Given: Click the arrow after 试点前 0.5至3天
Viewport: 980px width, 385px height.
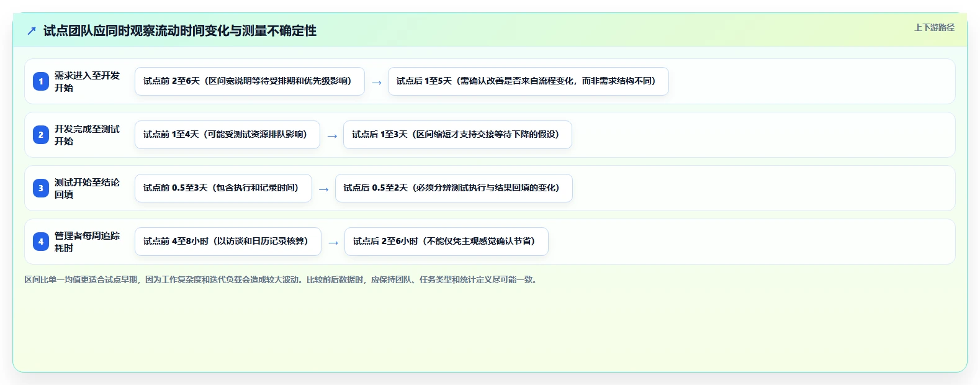Looking at the screenshot, I should coord(324,189).
